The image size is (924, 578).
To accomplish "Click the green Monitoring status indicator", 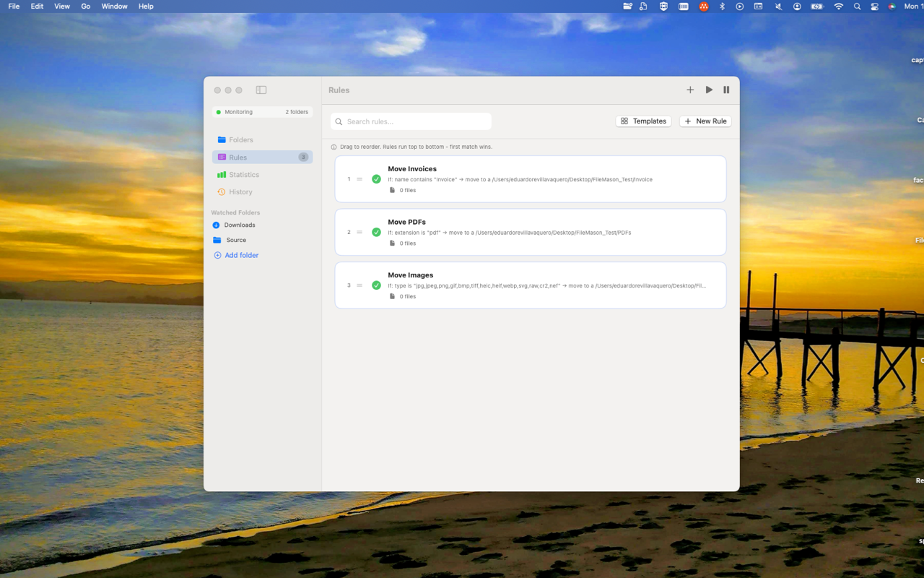I will [x=219, y=112].
